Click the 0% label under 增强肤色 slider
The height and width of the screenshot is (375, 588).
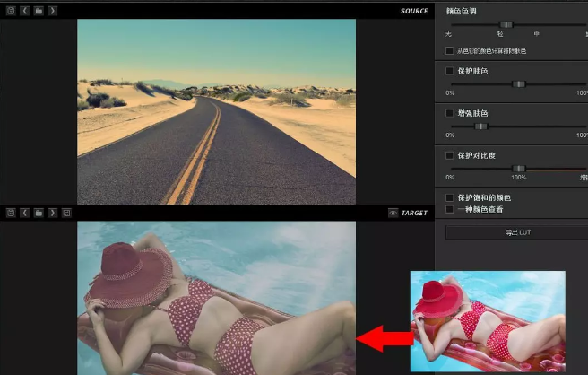(450, 135)
